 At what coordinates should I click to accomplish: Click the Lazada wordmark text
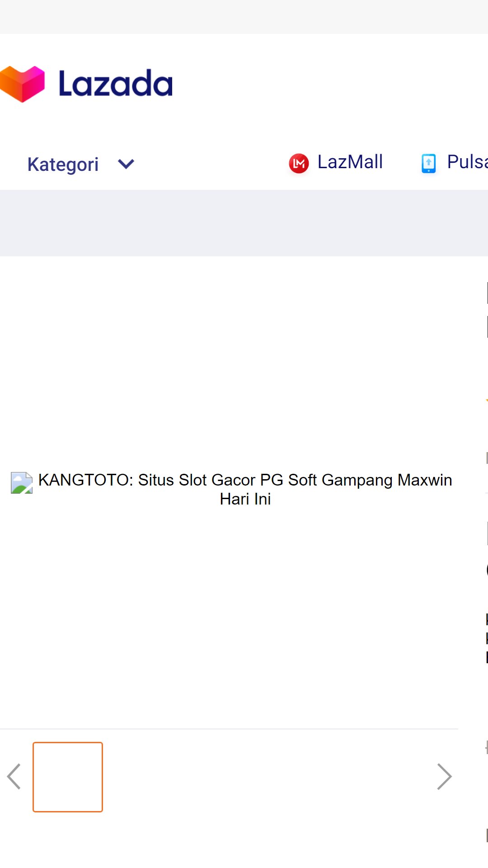[116, 84]
